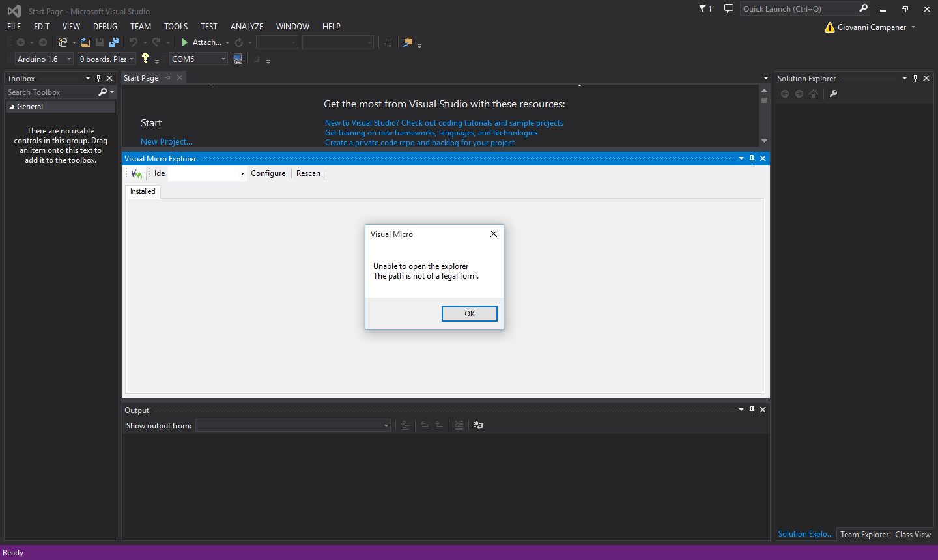This screenshot has height=560, width=938.
Task: Open the HELP menu
Action: (332, 27)
